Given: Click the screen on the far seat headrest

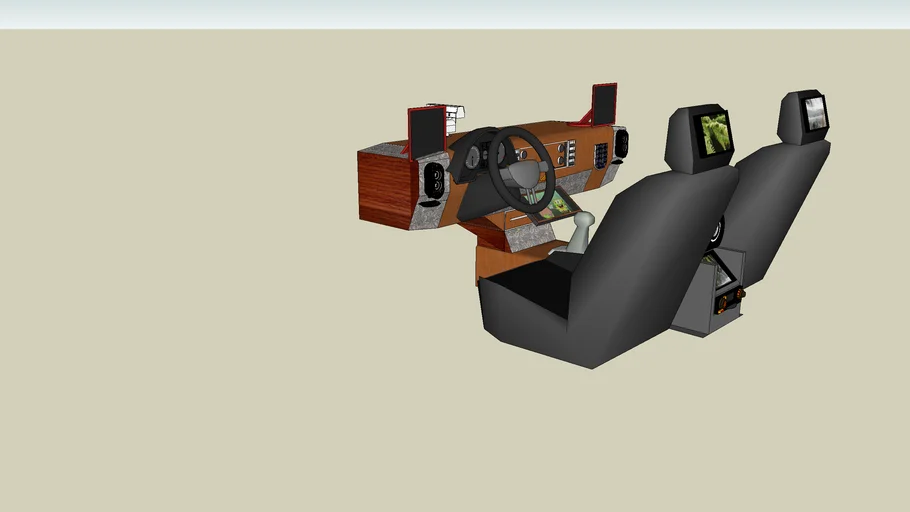Looking at the screenshot, I should [815, 113].
